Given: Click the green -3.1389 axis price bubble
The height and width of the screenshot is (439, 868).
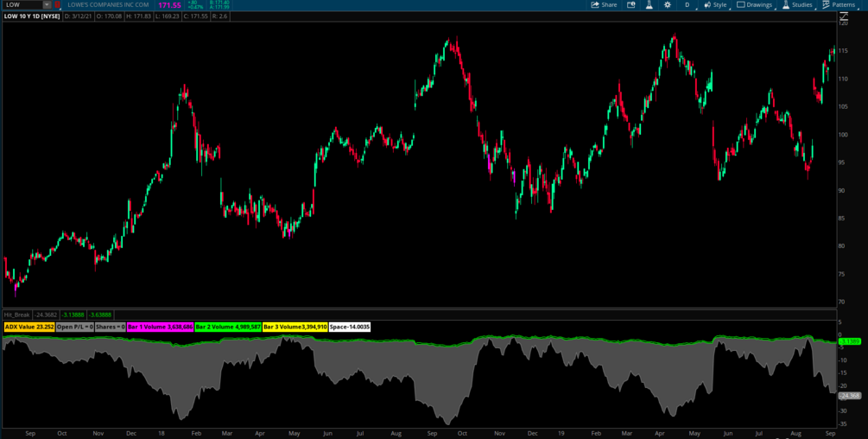Looking at the screenshot, I should click(x=849, y=341).
